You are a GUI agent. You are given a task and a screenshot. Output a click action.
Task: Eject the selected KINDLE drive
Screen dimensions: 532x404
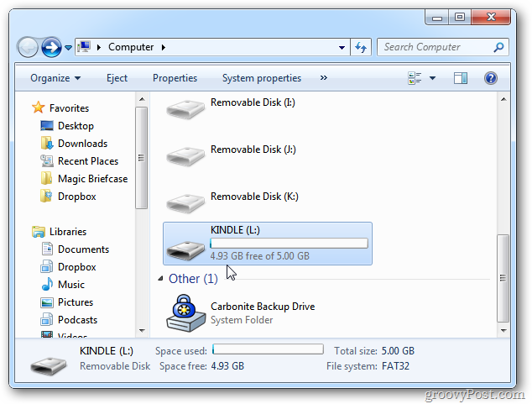(117, 78)
